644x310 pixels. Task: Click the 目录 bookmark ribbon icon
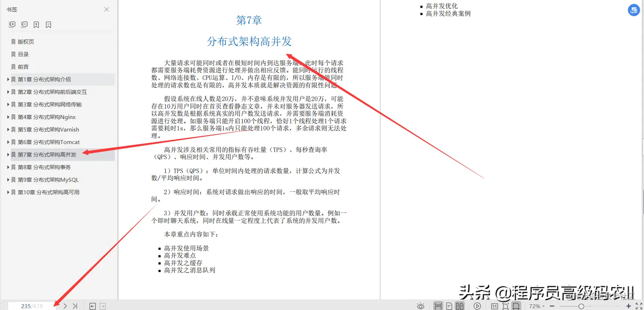[14, 54]
